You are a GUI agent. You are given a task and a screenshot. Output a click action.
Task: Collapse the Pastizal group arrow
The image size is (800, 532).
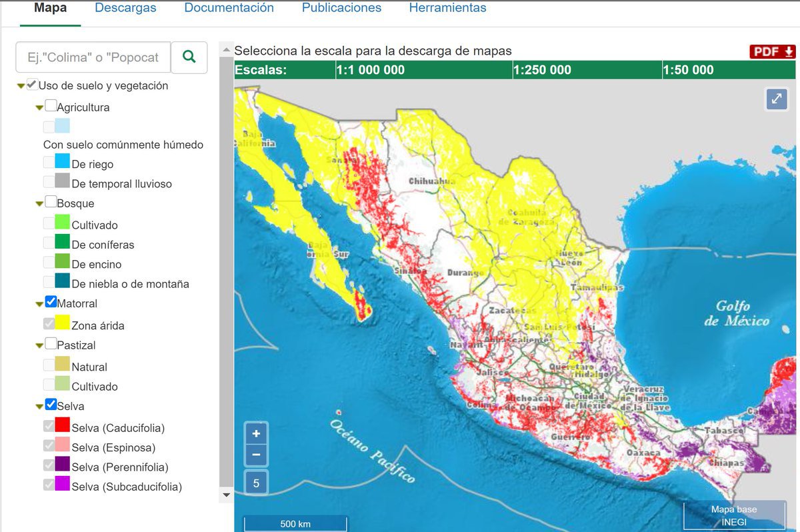(39, 346)
